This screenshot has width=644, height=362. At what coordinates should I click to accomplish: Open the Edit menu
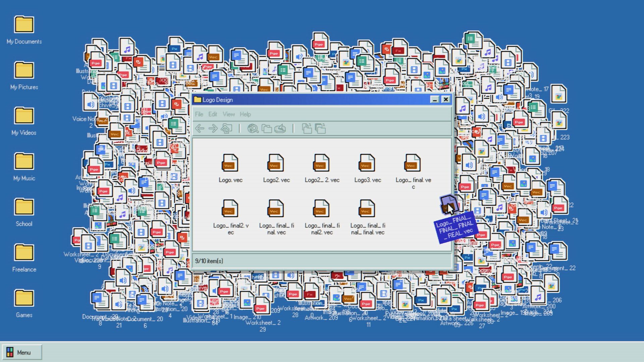point(213,114)
